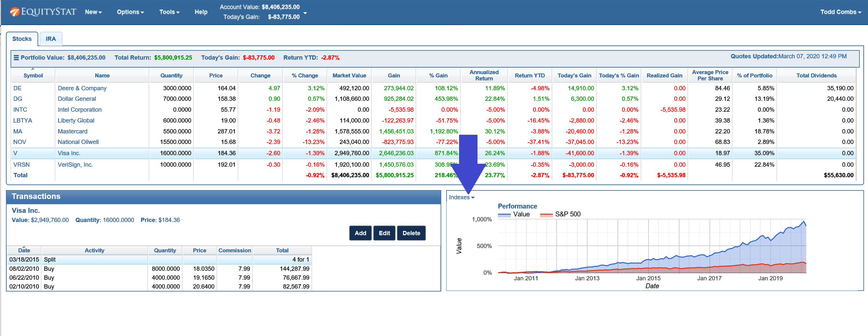
Task: Click the blue Value legend swatch
Action: [x=504, y=214]
